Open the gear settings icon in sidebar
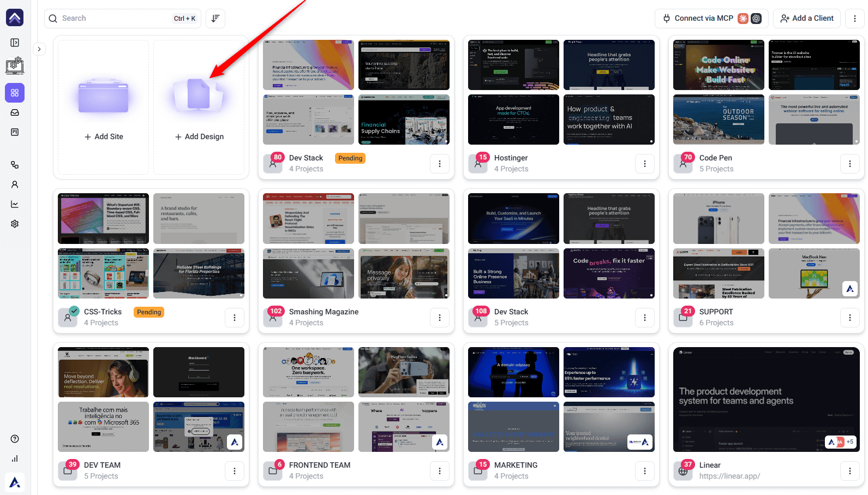The image size is (868, 495). click(x=15, y=224)
